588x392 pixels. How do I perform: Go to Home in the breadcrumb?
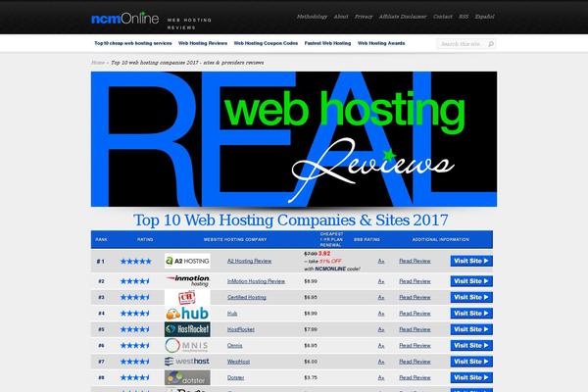pos(98,63)
